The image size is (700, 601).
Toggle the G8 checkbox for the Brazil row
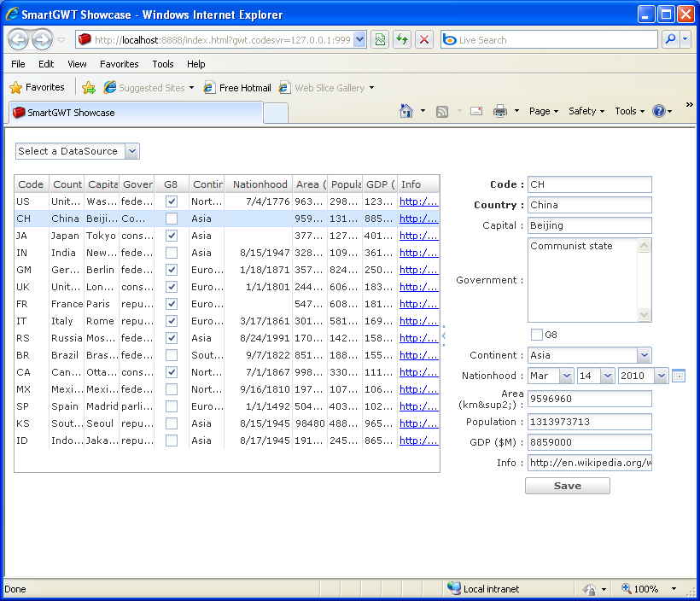172,355
